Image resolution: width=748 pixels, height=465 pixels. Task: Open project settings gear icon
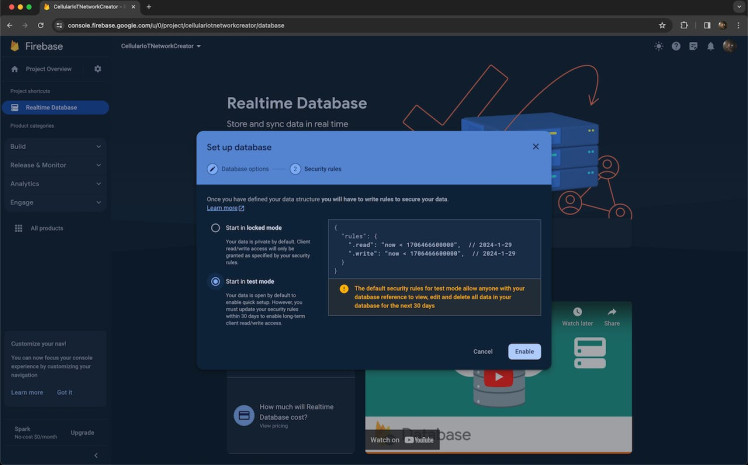click(x=97, y=69)
